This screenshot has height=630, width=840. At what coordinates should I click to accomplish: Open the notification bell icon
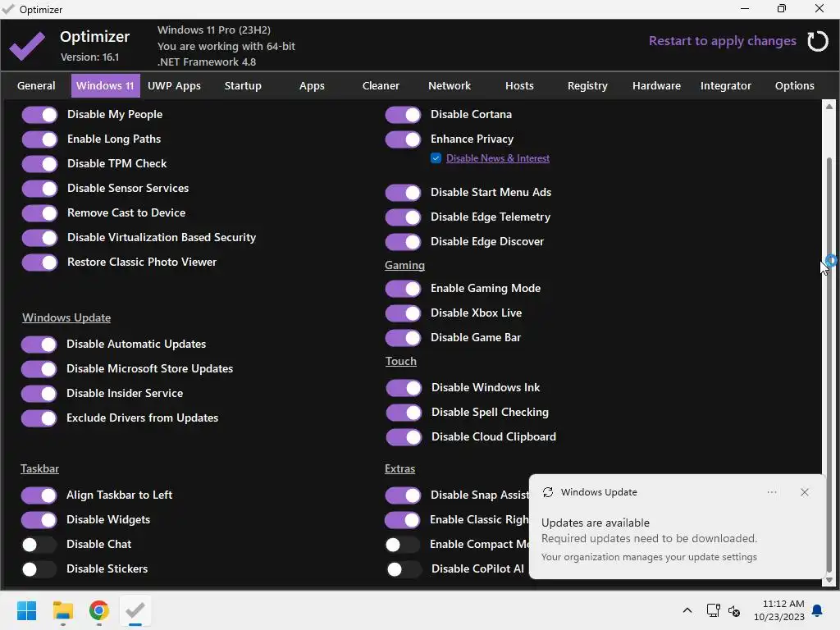pyautogui.click(x=817, y=610)
